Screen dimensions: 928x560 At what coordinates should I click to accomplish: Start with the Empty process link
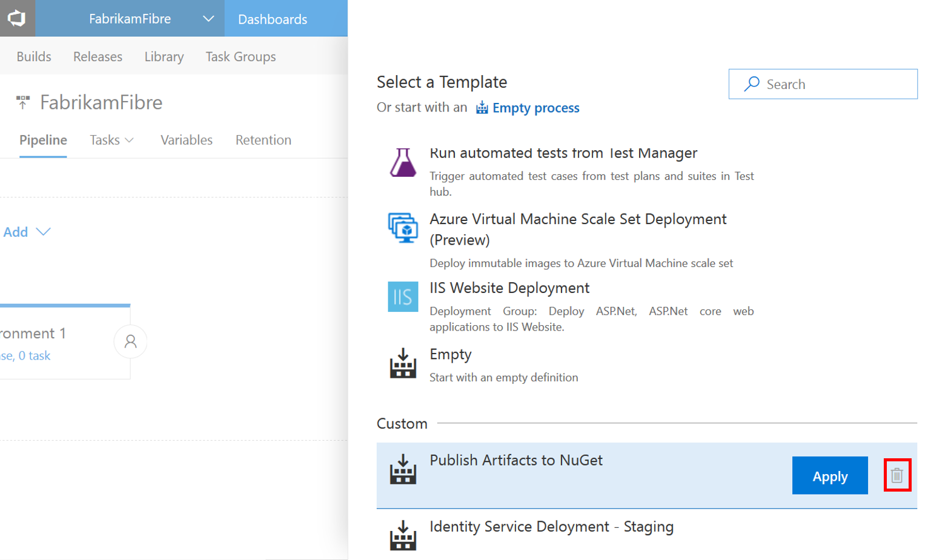pos(535,108)
